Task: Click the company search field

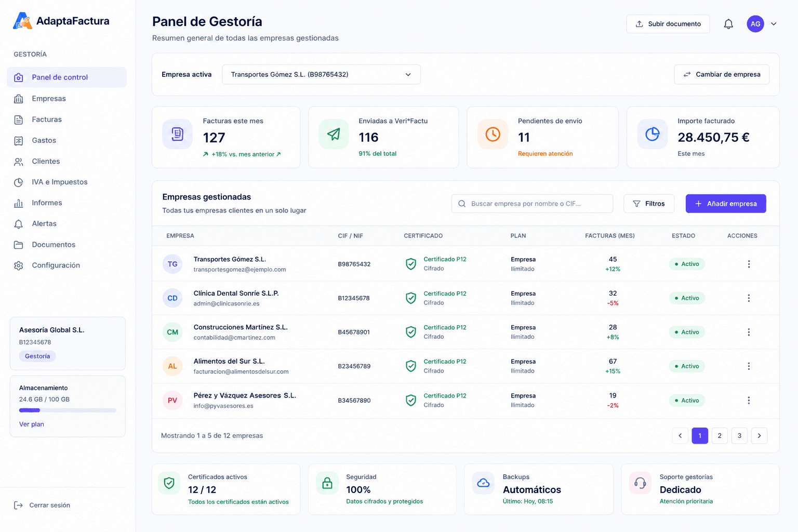Action: (x=532, y=204)
